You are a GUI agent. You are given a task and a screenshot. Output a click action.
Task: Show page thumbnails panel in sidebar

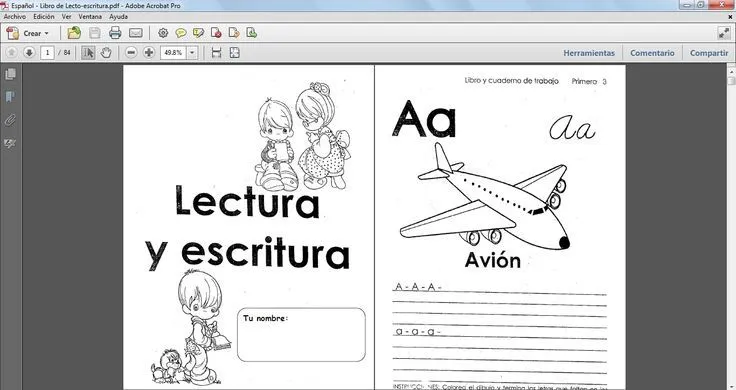coord(10,74)
